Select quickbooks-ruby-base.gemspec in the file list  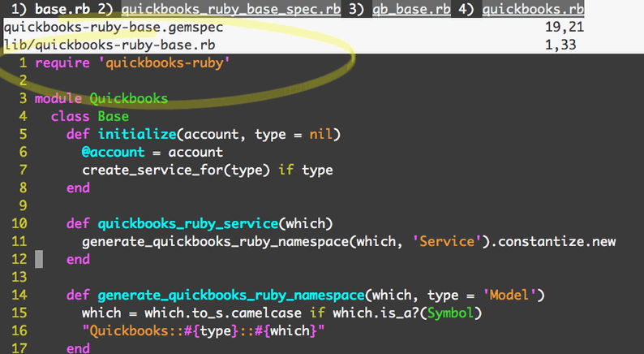(114, 27)
